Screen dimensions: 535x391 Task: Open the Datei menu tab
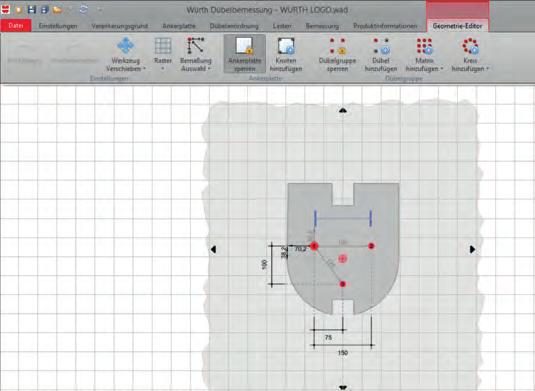click(x=16, y=26)
